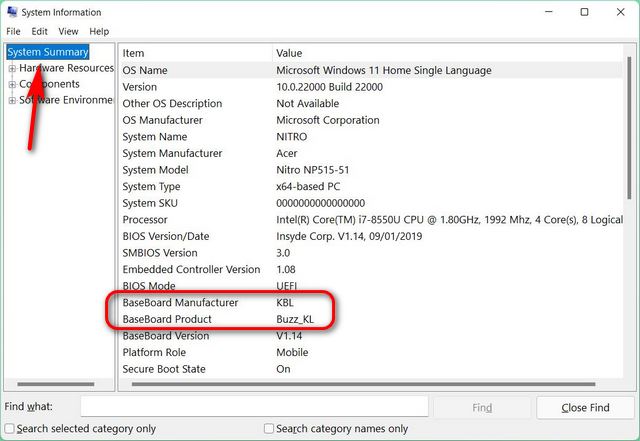
Task: Click the vertical scrollbar of details list
Action: tap(629, 129)
